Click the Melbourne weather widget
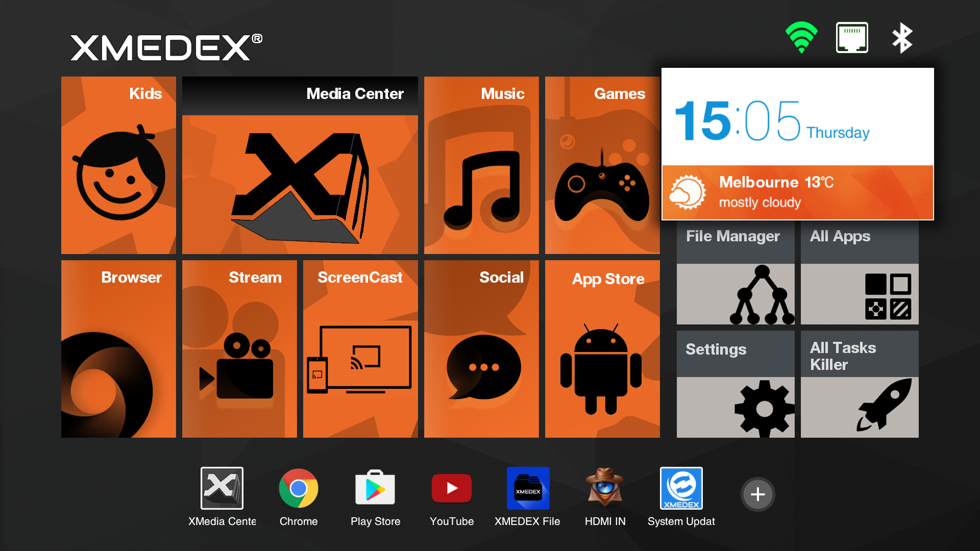The image size is (980, 551). pos(797,192)
